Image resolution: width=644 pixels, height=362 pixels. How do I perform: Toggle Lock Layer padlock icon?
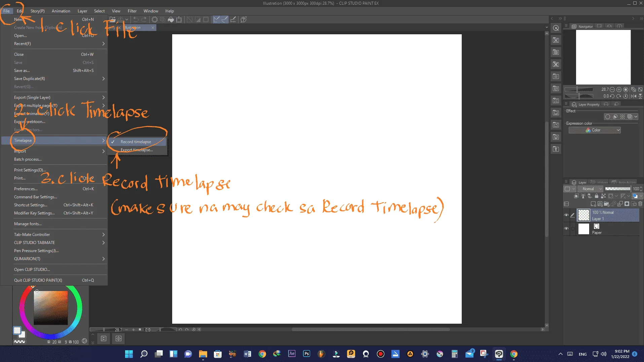tap(597, 196)
